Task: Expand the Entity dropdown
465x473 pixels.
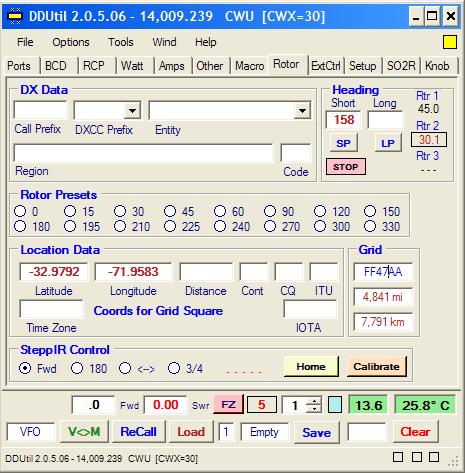Action: [x=302, y=111]
